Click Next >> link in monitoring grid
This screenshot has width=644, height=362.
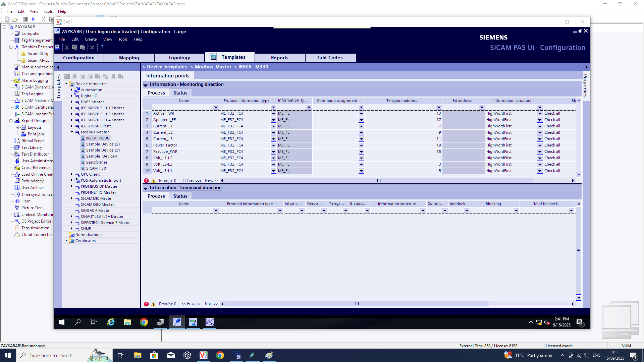click(x=211, y=180)
